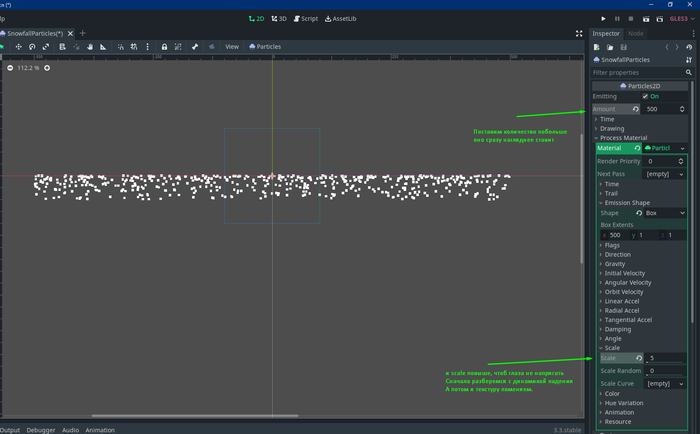Screen dimensions: 700x434
Task: Lock the selected node with padlock icon
Action: (x=164, y=47)
